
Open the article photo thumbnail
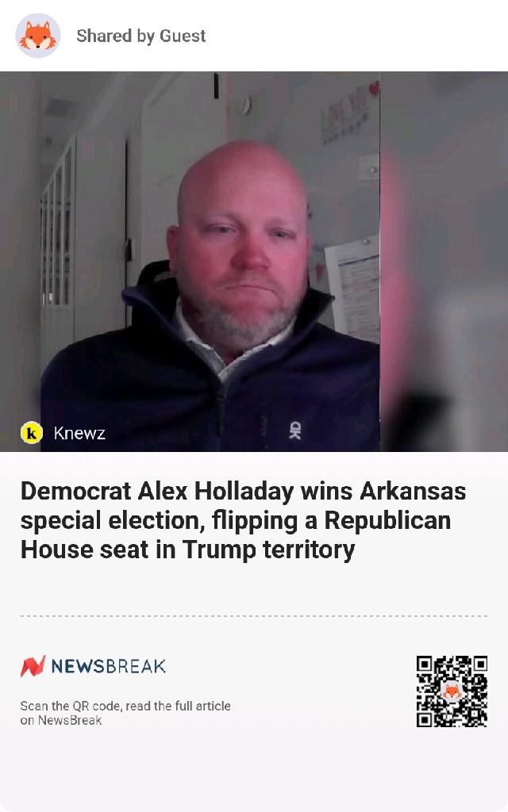pos(254,262)
